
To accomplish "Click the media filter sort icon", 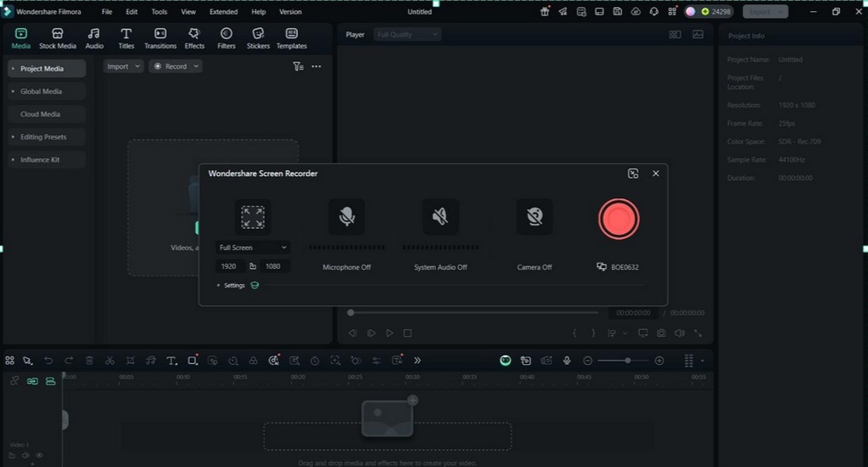I will pyautogui.click(x=299, y=66).
